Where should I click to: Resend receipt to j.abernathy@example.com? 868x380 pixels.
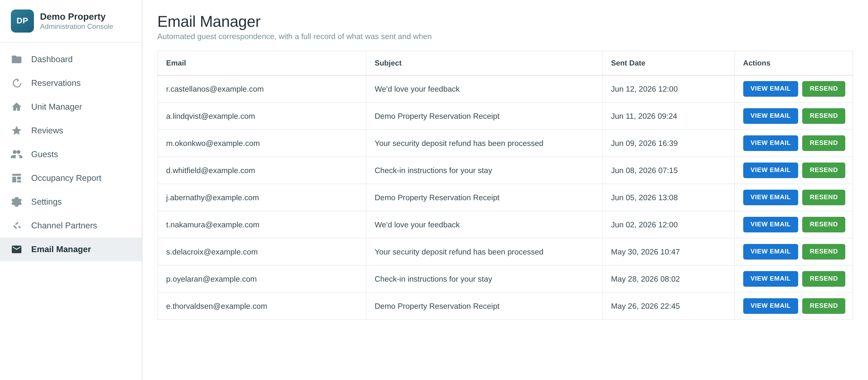[x=824, y=197]
